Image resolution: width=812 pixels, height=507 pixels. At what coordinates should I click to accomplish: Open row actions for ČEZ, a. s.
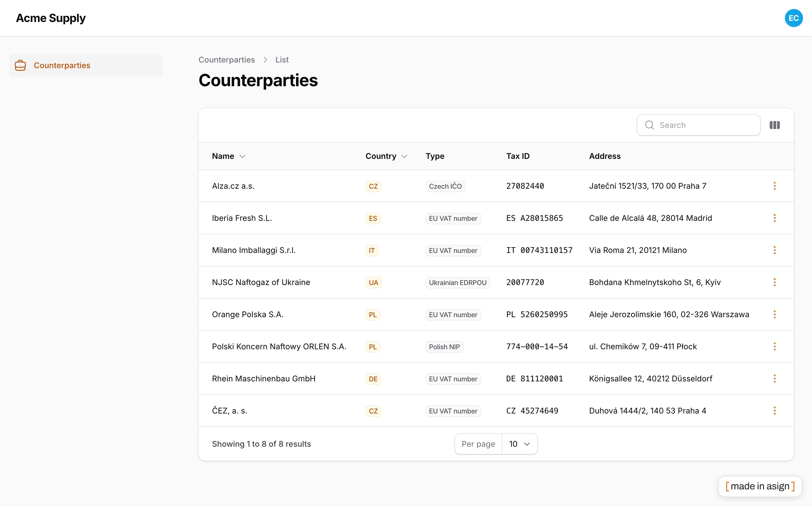click(x=775, y=411)
